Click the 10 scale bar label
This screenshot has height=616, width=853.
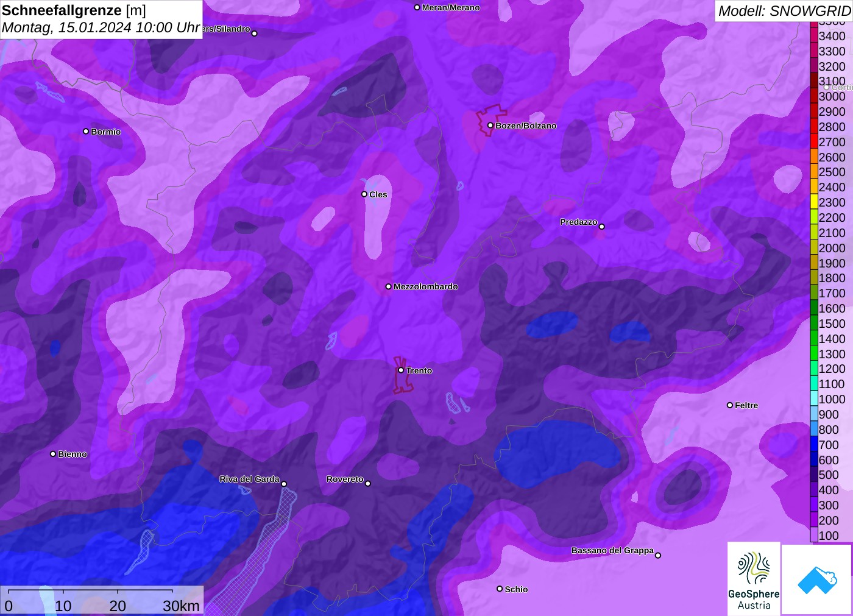pyautogui.click(x=63, y=606)
